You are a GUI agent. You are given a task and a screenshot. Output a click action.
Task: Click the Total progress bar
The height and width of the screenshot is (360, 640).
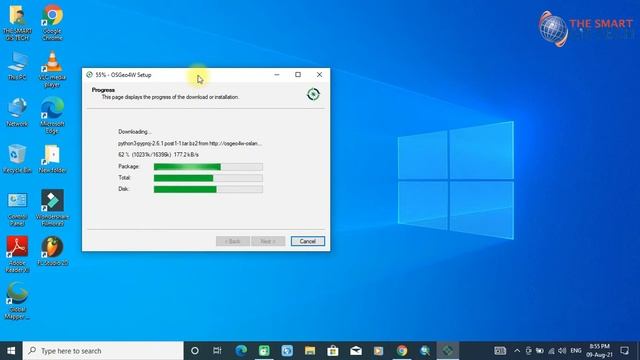208,178
